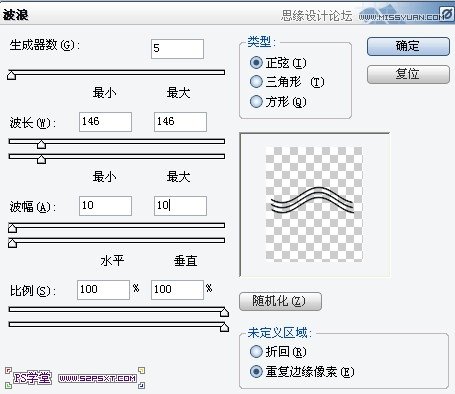Image resolution: width=455 pixels, height=394 pixels.
Task: Click the maximum amplitude slider handle
Action: coord(12,243)
